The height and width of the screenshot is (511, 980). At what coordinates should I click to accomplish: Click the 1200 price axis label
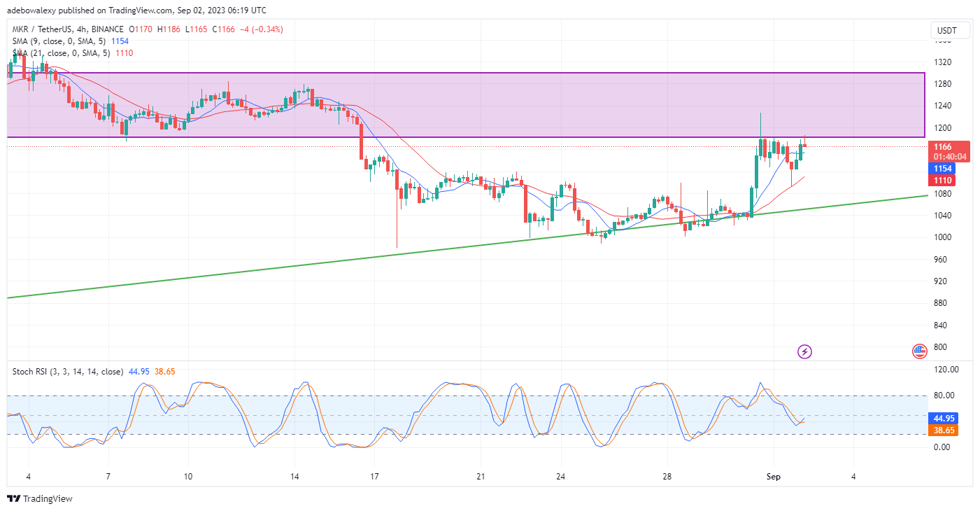click(x=942, y=128)
